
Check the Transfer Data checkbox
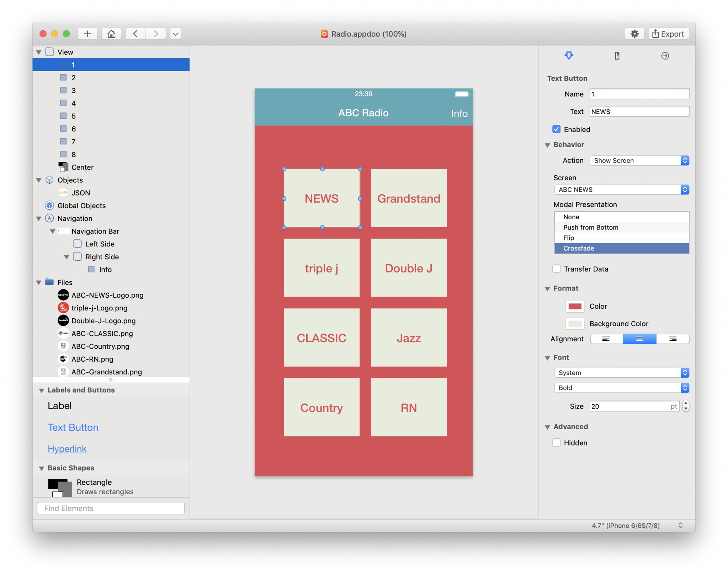[x=556, y=269]
